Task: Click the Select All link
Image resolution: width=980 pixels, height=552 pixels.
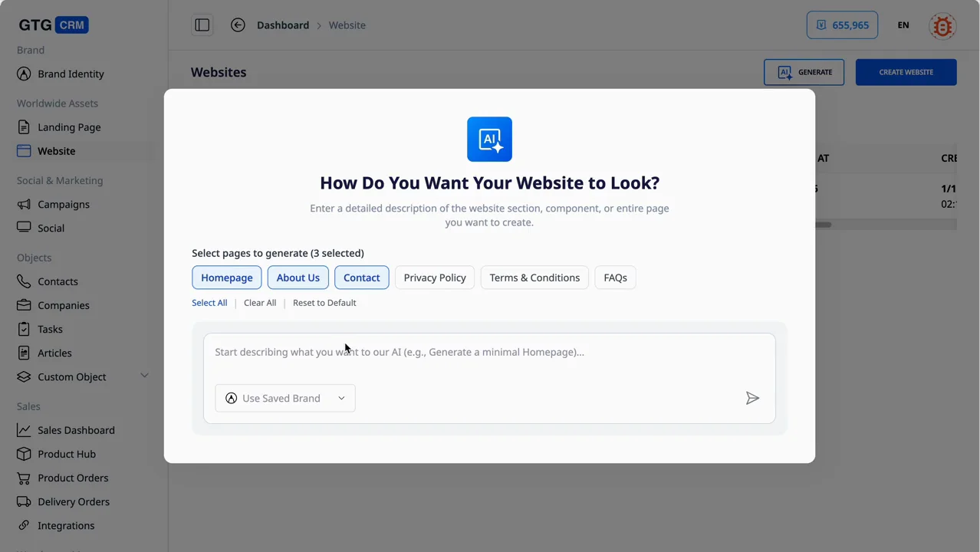Action: pyautogui.click(x=209, y=303)
